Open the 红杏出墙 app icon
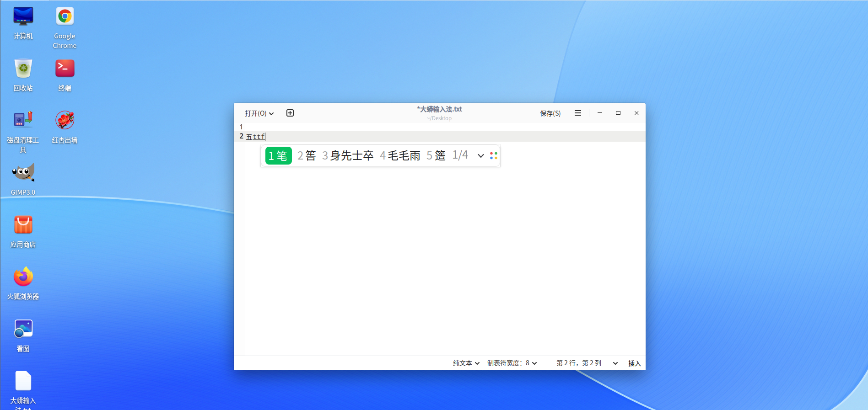 click(x=65, y=128)
